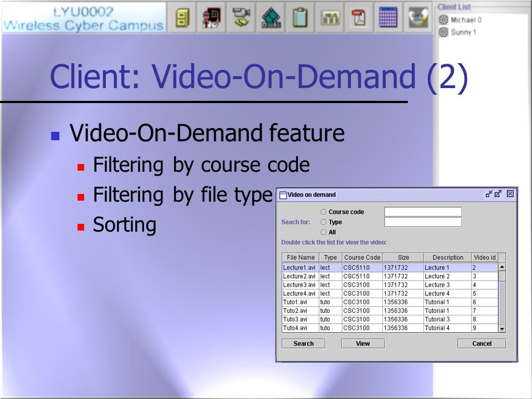Image resolution: width=532 pixels, height=399 pixels.
Task: Click the Tutorial 3 description cell
Action: point(448,319)
